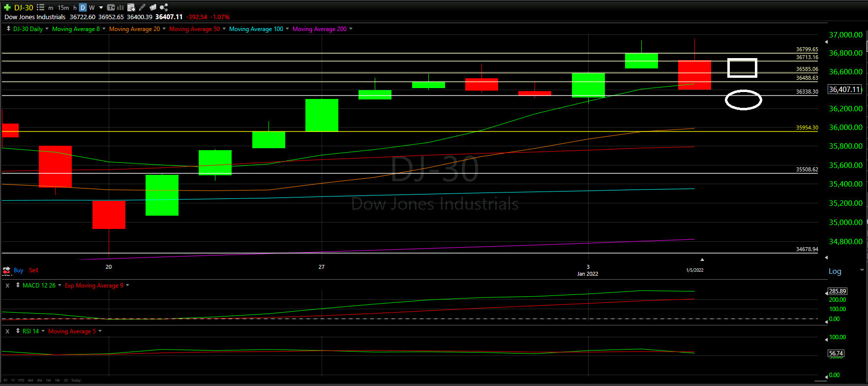Expand the Moving Average 50 dropdown
Viewport: 868px width, 386px height.
pyautogui.click(x=224, y=29)
